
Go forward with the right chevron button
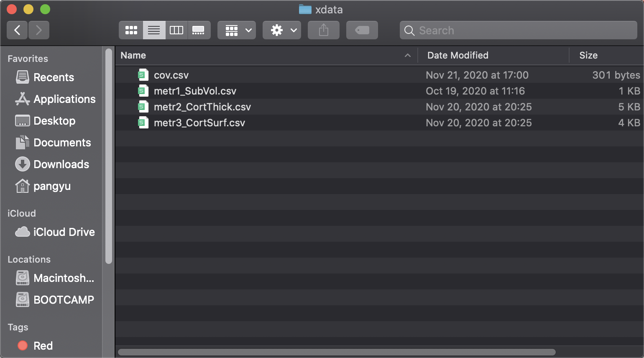(x=39, y=30)
